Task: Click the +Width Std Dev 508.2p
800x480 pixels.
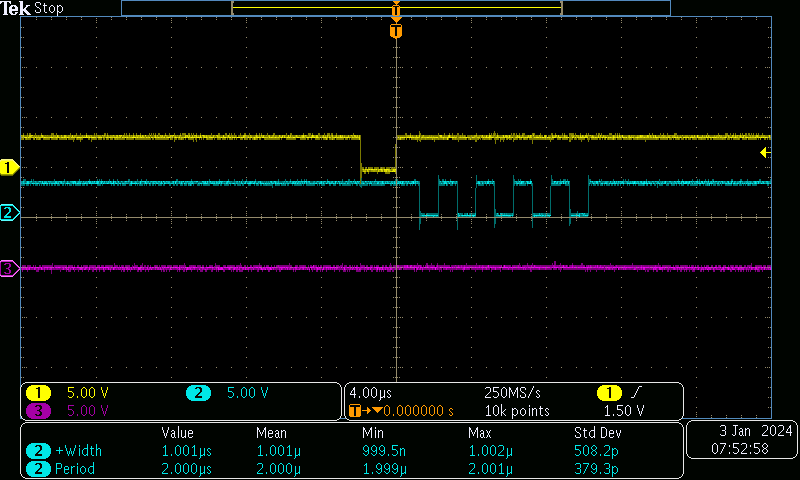Action: [596, 451]
